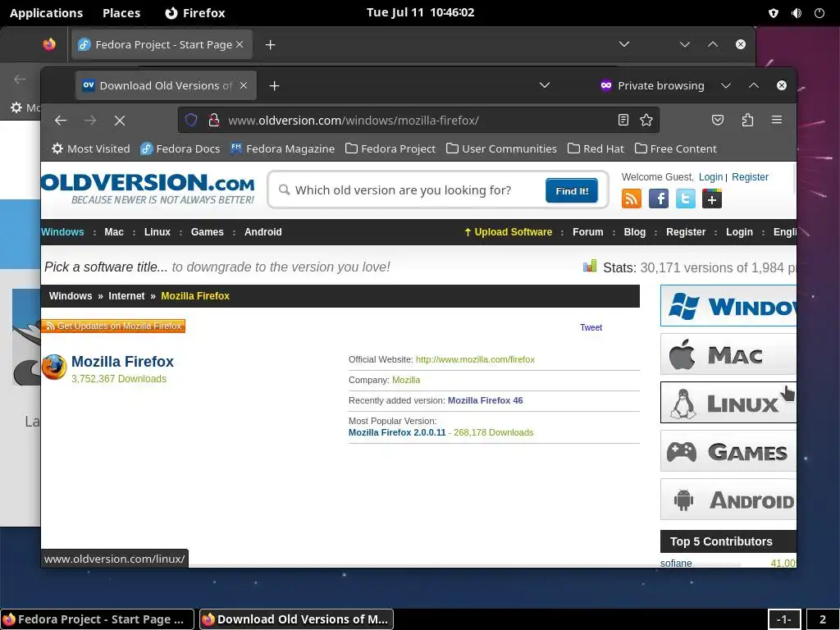This screenshot has width=840, height=630.
Task: Switch to Fedora Project taskbar window button
Action: click(x=97, y=619)
